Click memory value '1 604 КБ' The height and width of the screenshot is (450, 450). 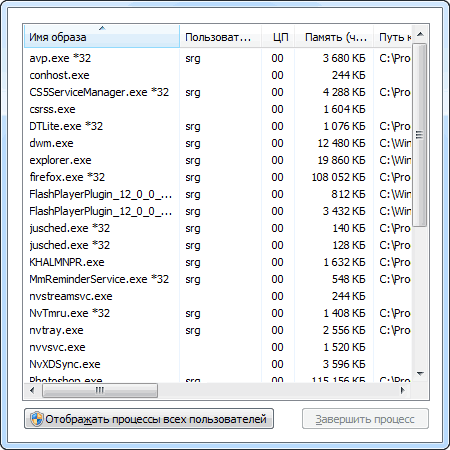click(344, 109)
